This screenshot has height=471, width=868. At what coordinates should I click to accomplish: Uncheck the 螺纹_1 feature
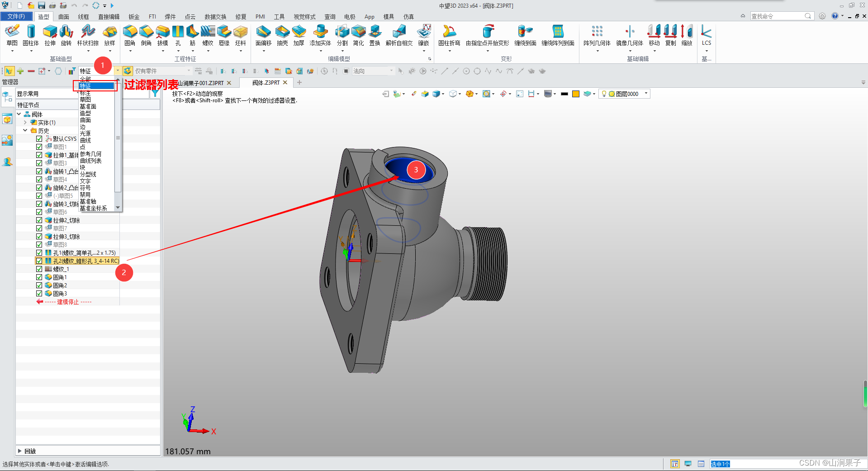point(39,269)
